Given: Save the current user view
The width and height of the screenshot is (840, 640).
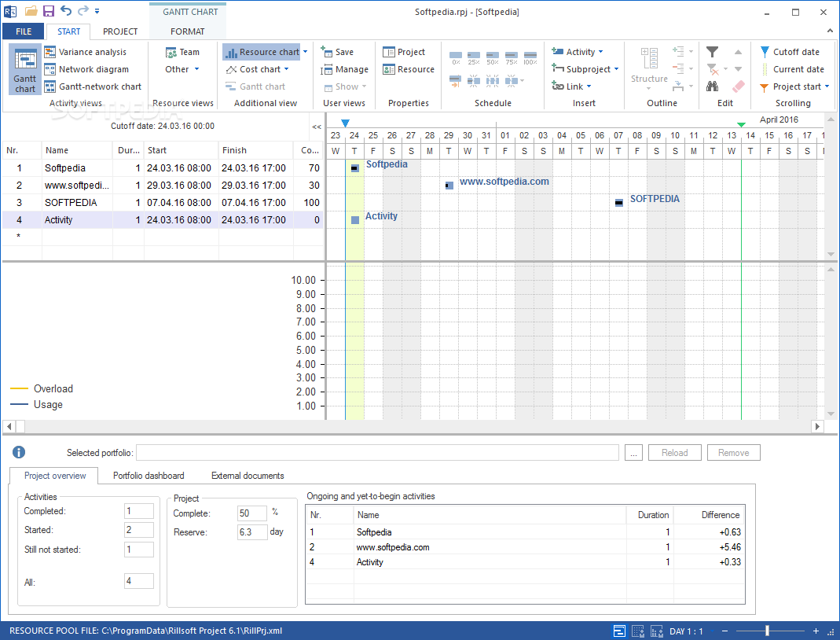Looking at the screenshot, I should (x=337, y=52).
